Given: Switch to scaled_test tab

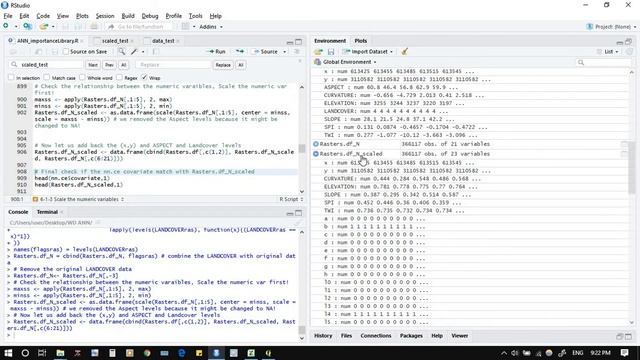Looking at the screenshot, I should coord(115,41).
